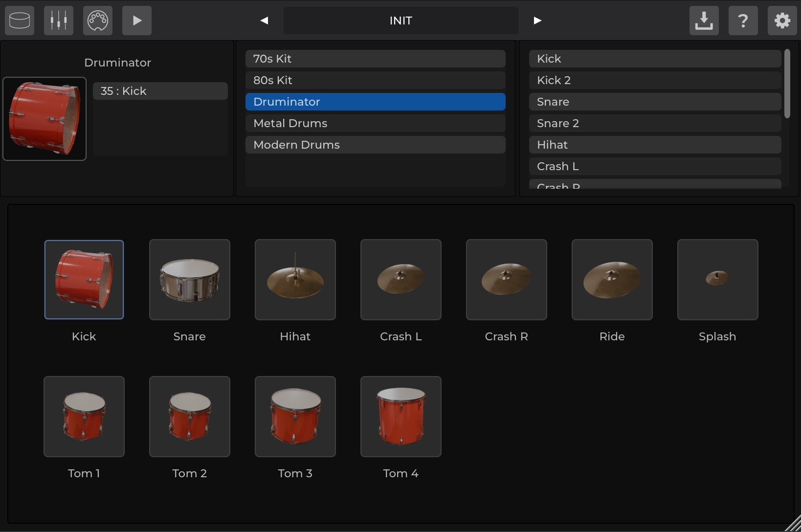Open the drum kit browser icon
The image size is (801, 532).
coord(20,21)
